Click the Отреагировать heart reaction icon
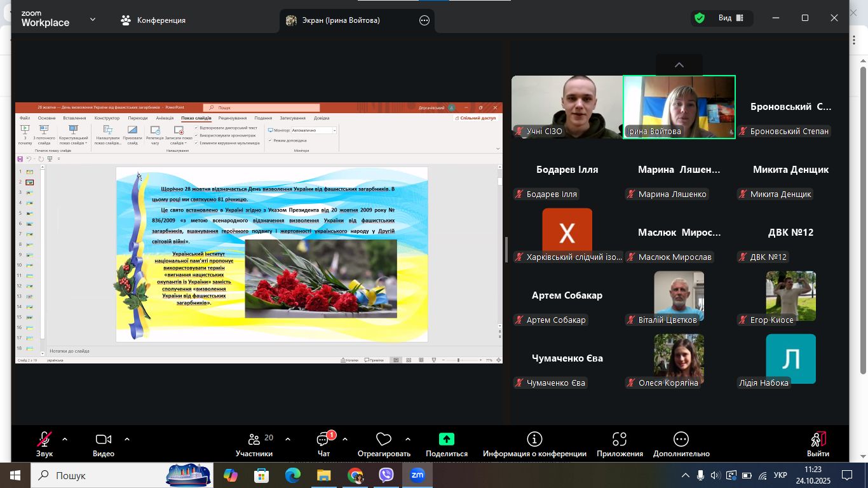868x488 pixels. [383, 440]
